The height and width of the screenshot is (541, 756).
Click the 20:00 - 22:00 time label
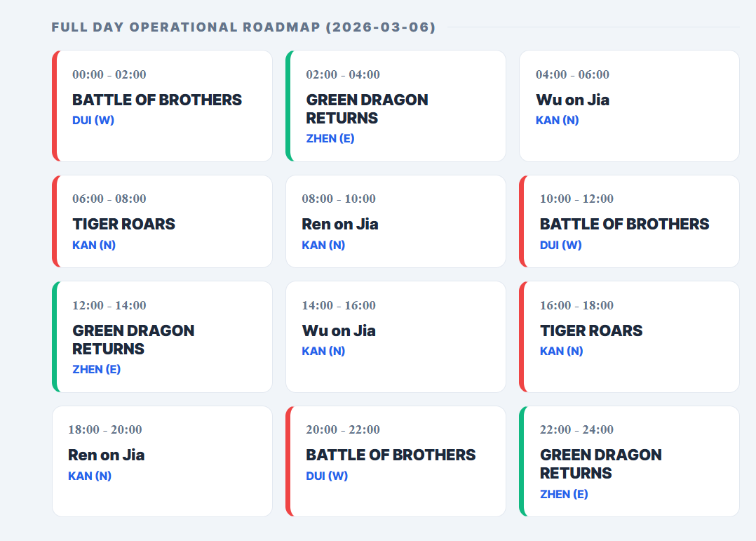(343, 429)
